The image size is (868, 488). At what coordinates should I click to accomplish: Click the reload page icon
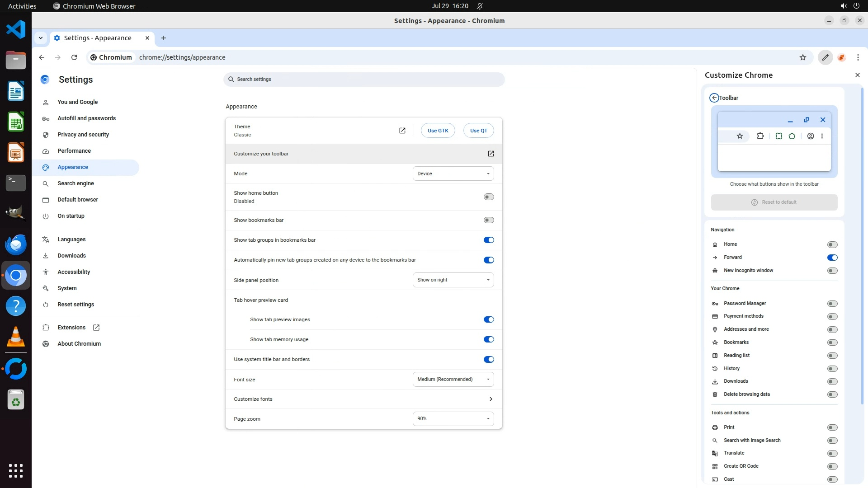[x=74, y=57]
